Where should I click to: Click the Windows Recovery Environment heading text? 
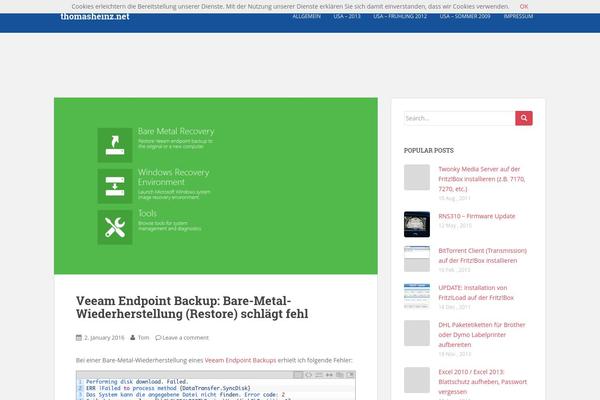tap(174, 177)
